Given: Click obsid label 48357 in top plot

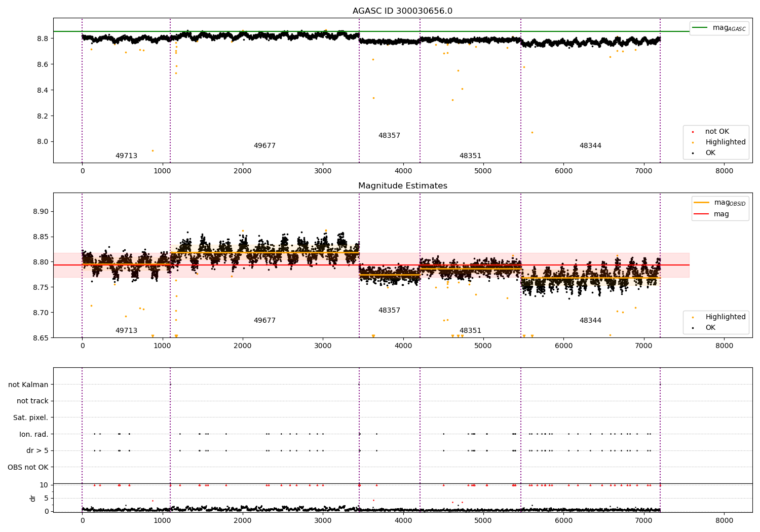Looking at the screenshot, I should tap(389, 136).
